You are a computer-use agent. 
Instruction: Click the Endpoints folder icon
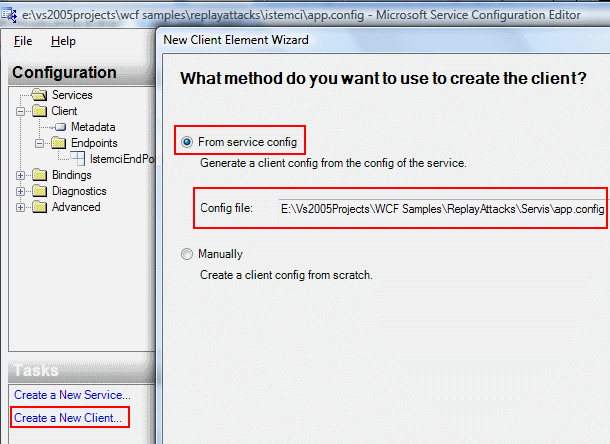(x=58, y=143)
